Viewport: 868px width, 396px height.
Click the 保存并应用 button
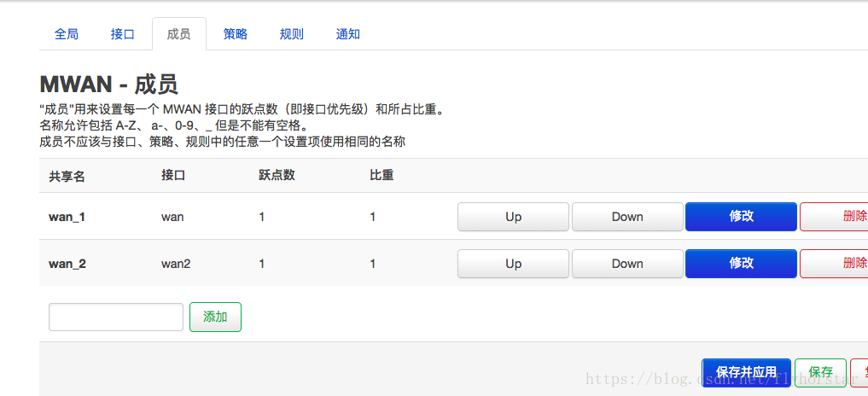point(746,373)
